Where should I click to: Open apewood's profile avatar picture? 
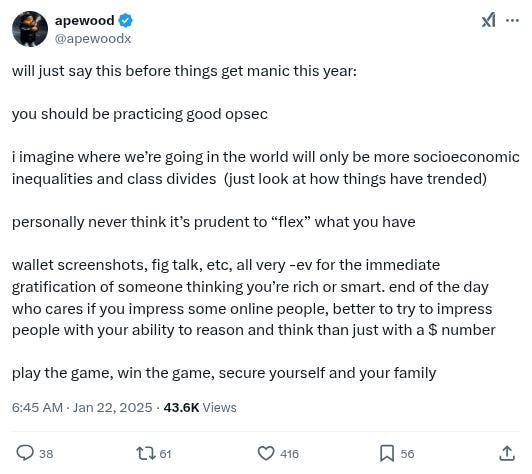(30, 29)
